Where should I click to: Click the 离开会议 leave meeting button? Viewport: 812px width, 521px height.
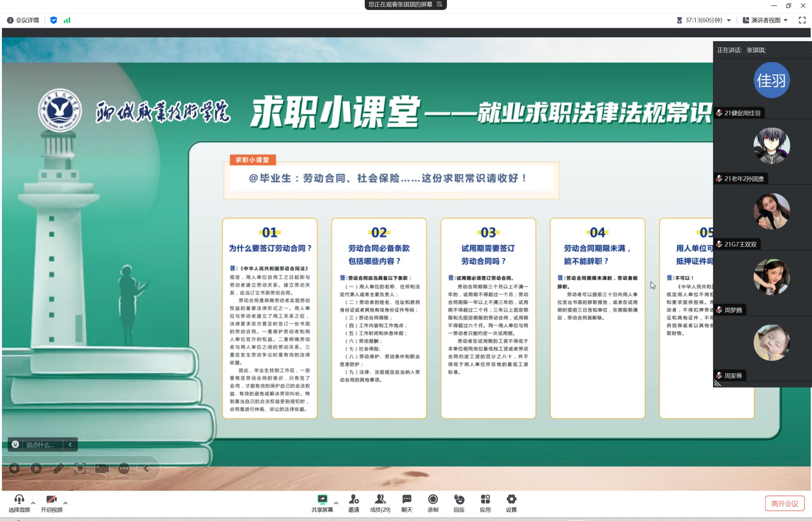pyautogui.click(x=784, y=504)
